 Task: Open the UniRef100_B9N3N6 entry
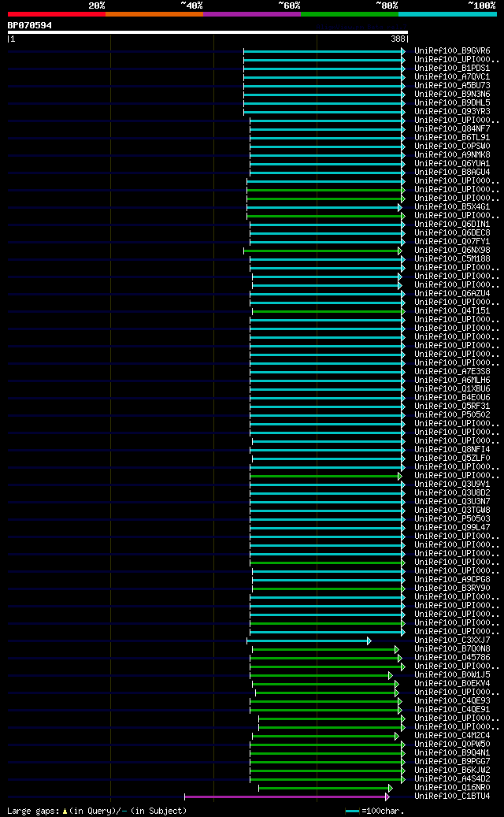pos(452,95)
